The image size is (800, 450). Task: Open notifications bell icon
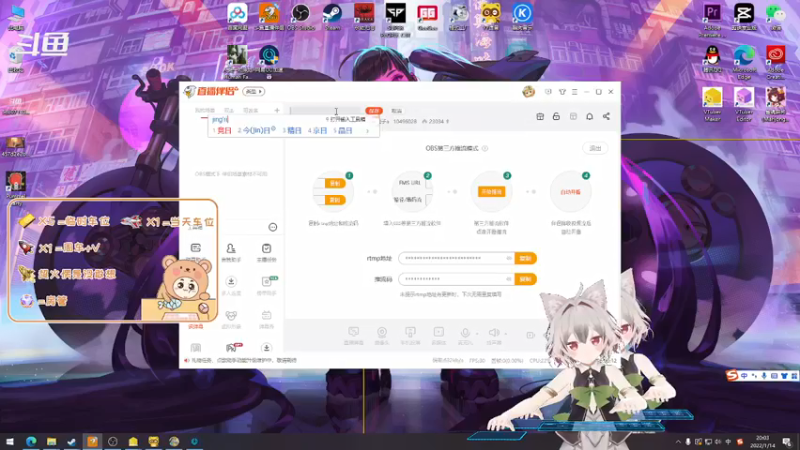[589, 116]
